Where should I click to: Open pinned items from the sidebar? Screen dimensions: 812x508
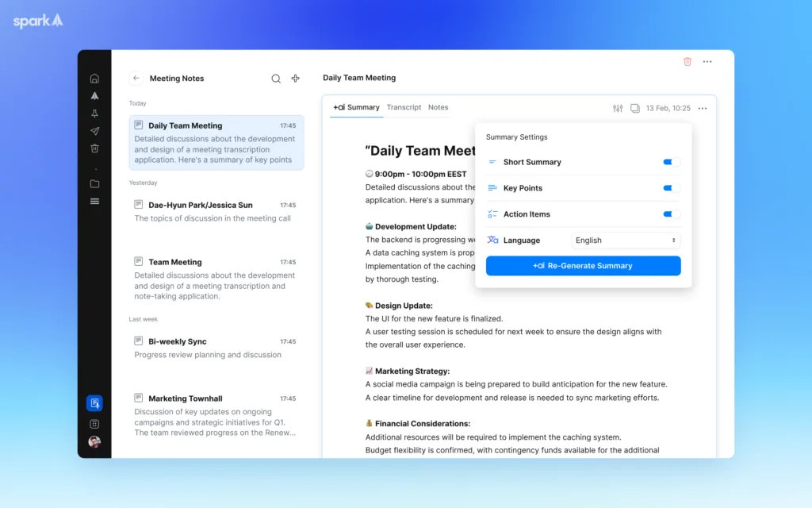click(x=94, y=111)
